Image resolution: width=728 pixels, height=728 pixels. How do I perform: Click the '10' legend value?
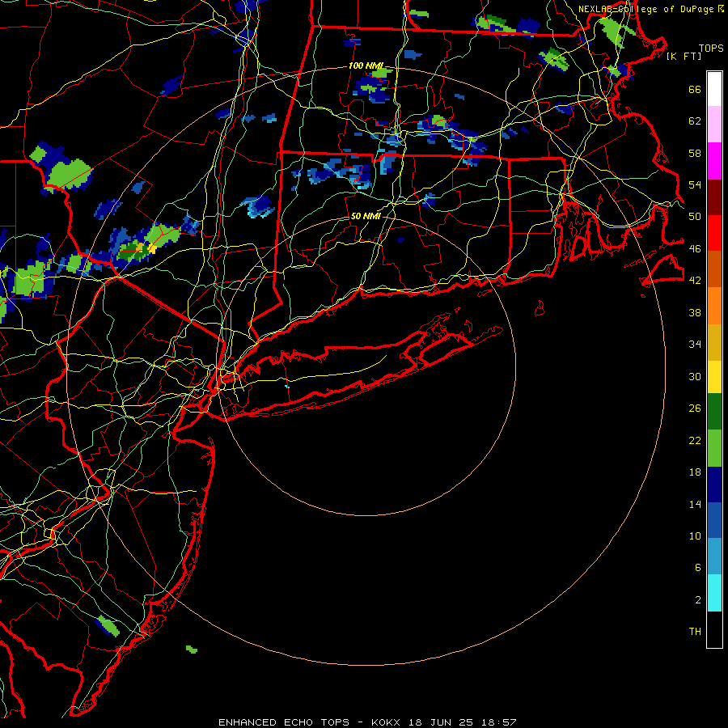pyautogui.click(x=695, y=535)
